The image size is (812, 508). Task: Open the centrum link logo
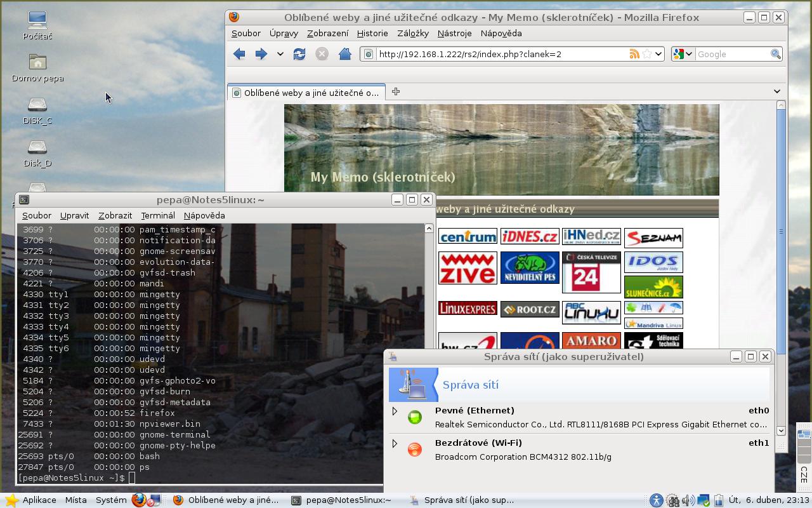point(468,237)
